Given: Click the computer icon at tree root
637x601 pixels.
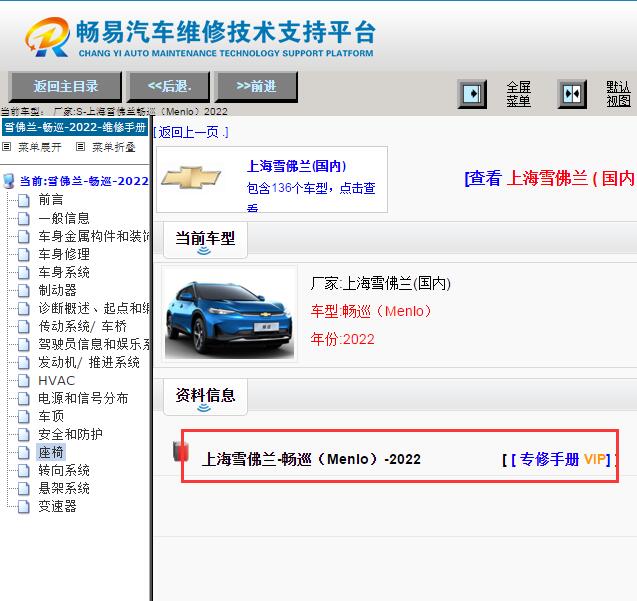Looking at the screenshot, I should coord(9,181).
